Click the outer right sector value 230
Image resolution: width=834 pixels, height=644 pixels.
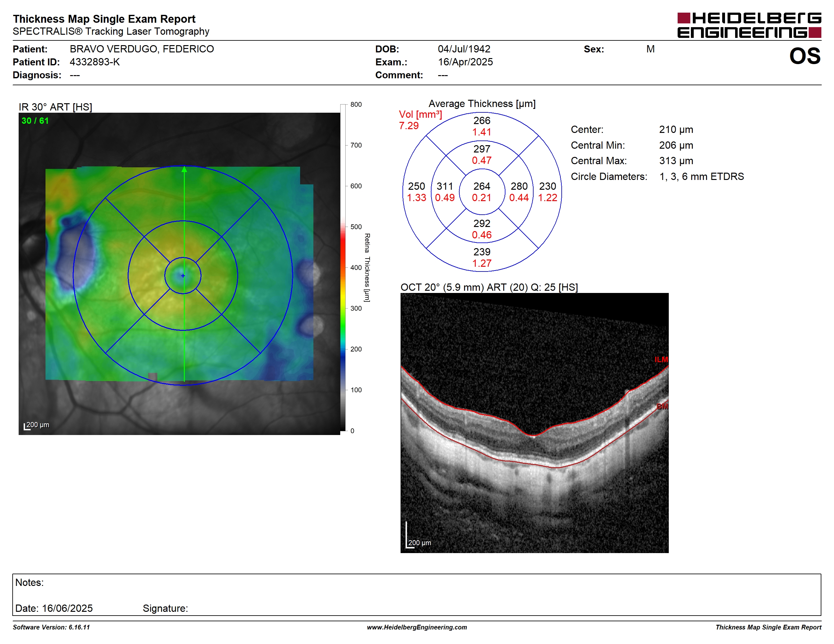pyautogui.click(x=547, y=186)
